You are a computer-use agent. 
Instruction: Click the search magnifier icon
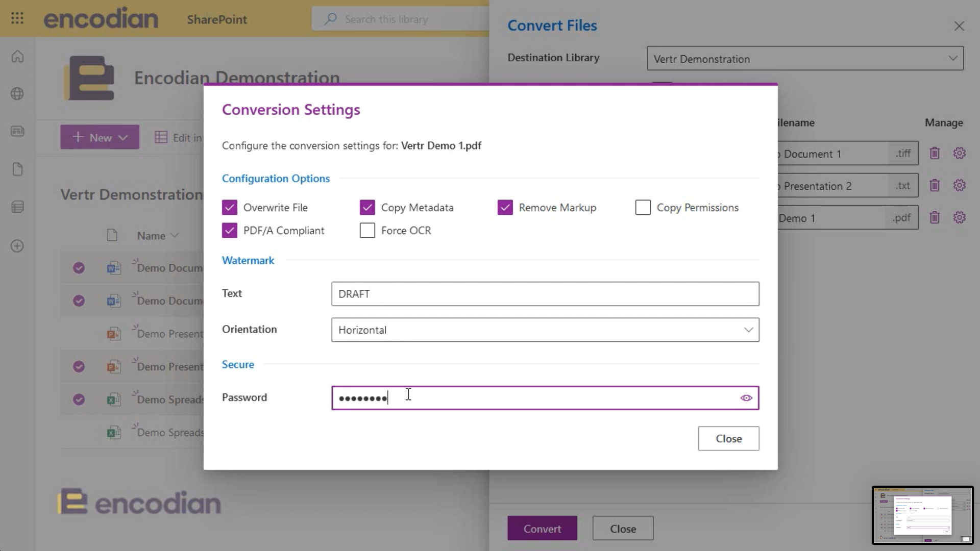(331, 19)
